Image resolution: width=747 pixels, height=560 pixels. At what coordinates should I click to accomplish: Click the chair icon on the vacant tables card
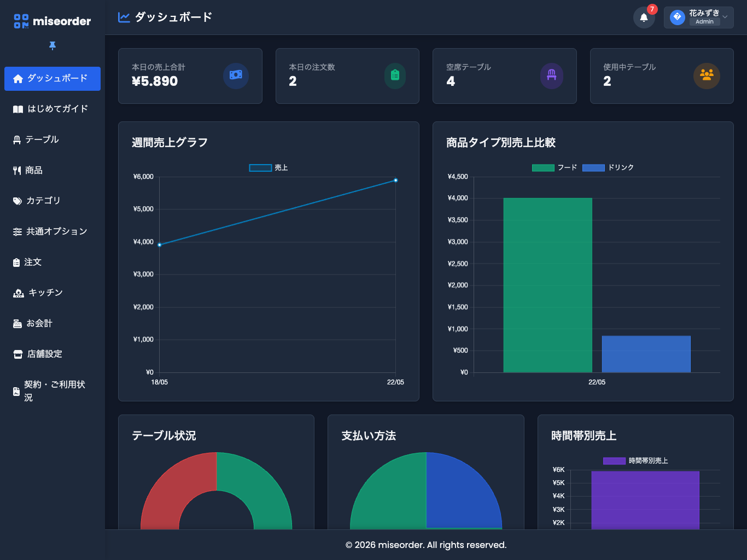pyautogui.click(x=552, y=75)
